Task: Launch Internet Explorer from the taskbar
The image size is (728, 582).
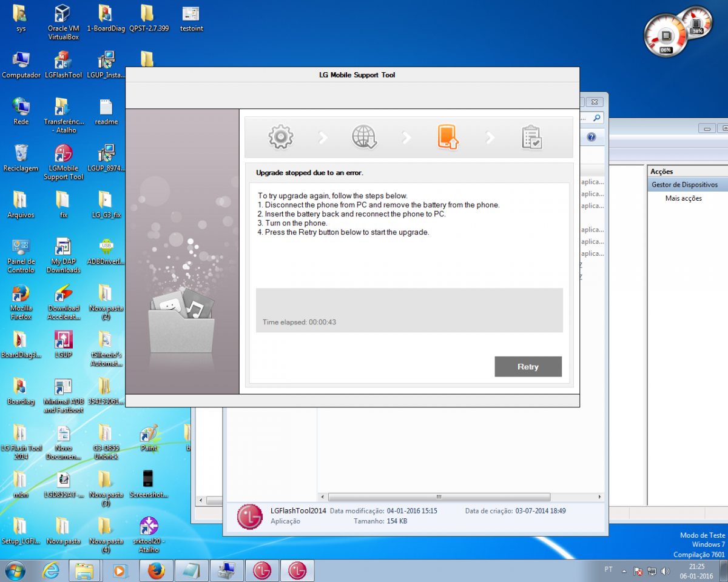Action: (51, 570)
